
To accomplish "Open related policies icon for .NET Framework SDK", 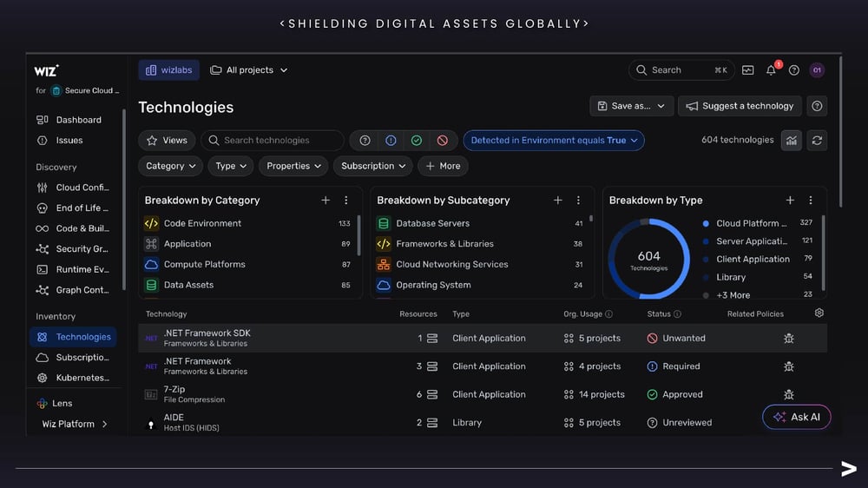I will coord(789,339).
